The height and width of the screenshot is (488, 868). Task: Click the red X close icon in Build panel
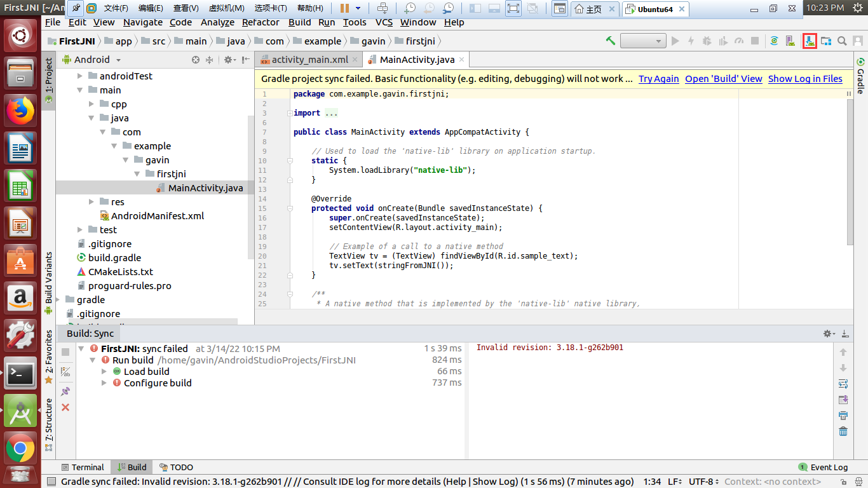coord(65,407)
